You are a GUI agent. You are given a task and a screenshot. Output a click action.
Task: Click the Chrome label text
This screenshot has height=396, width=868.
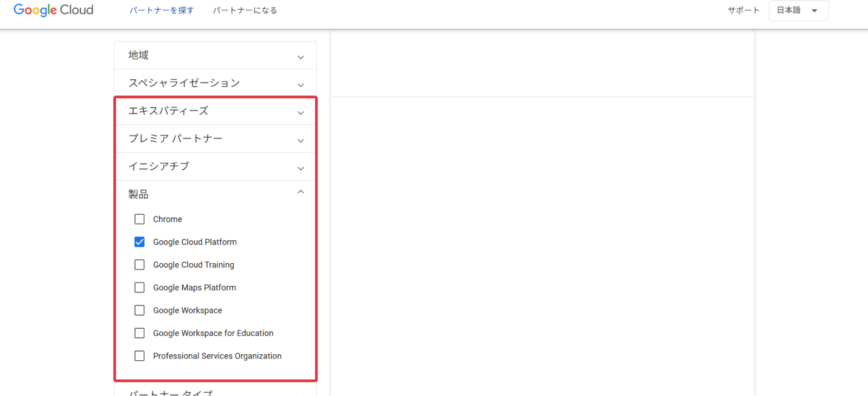(168, 219)
